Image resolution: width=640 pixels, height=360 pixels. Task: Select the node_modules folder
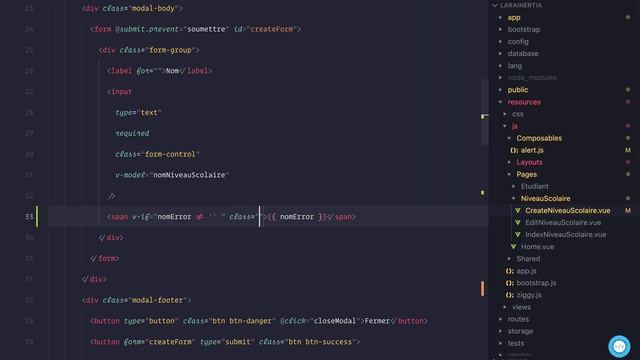[532, 78]
